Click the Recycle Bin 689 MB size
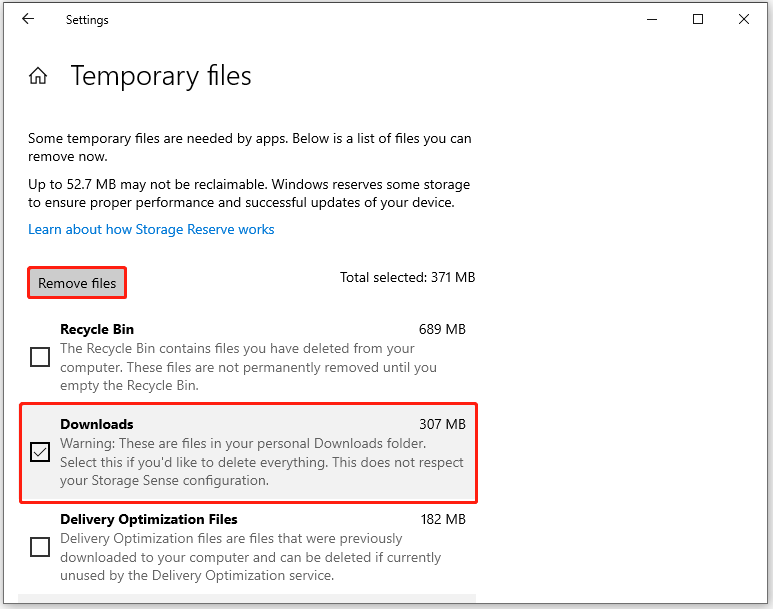773x609 pixels. 442,329
